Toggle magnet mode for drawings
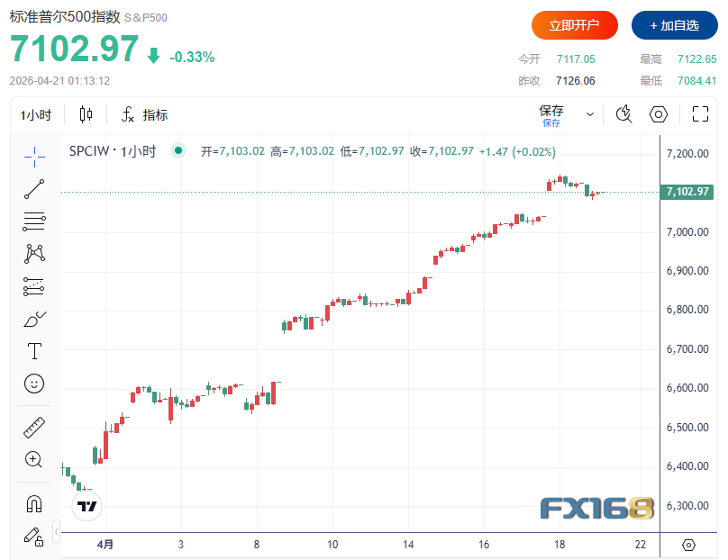728x560 pixels. click(34, 503)
